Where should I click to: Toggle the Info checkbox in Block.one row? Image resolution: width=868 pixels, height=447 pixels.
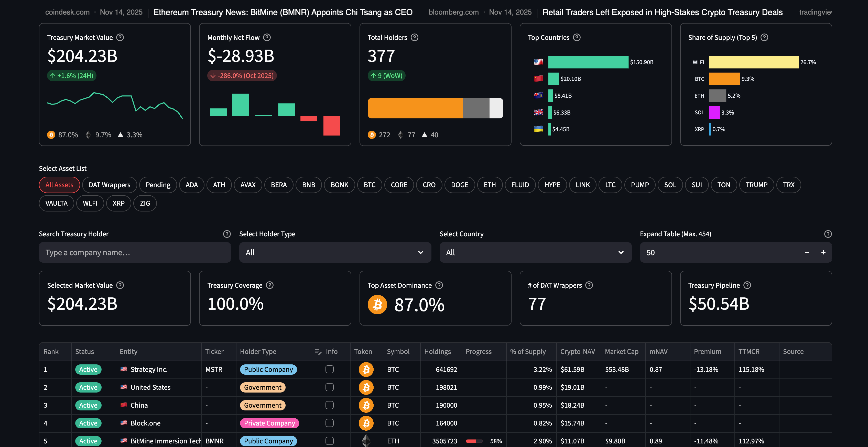(x=330, y=423)
